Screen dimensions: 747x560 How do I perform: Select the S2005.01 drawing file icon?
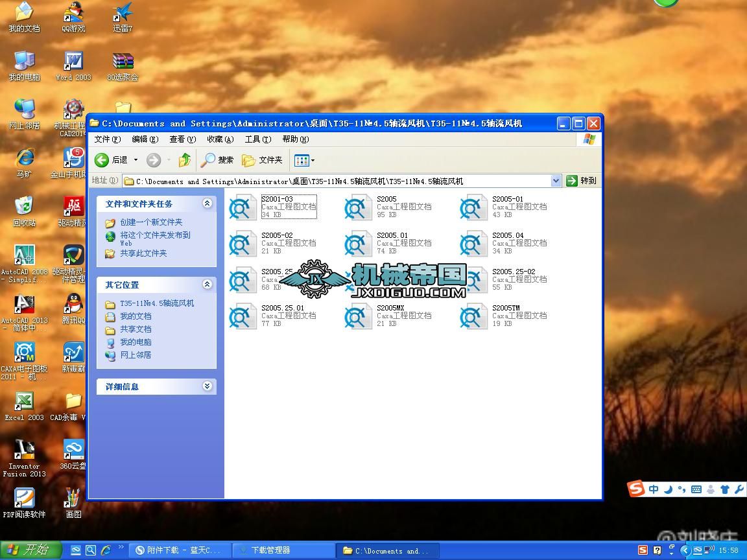tap(358, 244)
